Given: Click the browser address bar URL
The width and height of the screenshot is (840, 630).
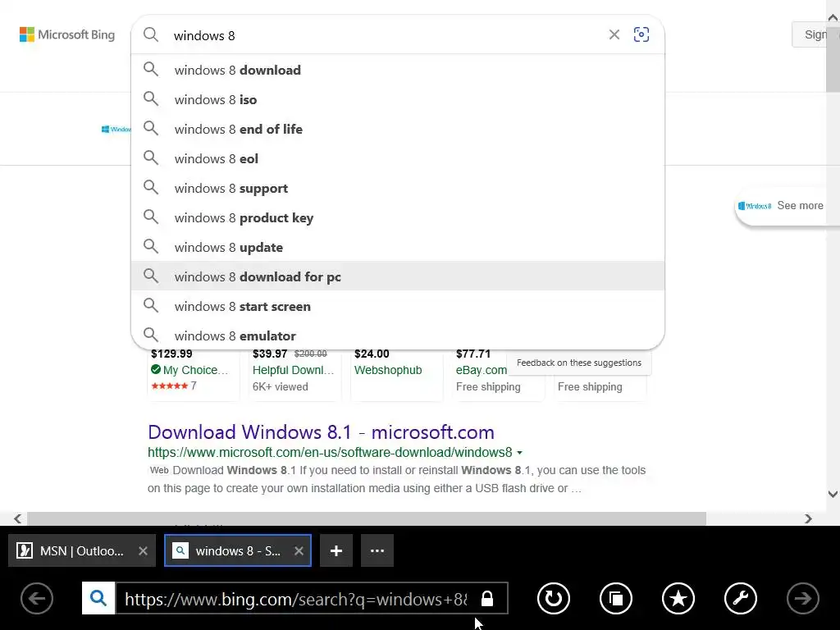Looking at the screenshot, I should (296, 599).
